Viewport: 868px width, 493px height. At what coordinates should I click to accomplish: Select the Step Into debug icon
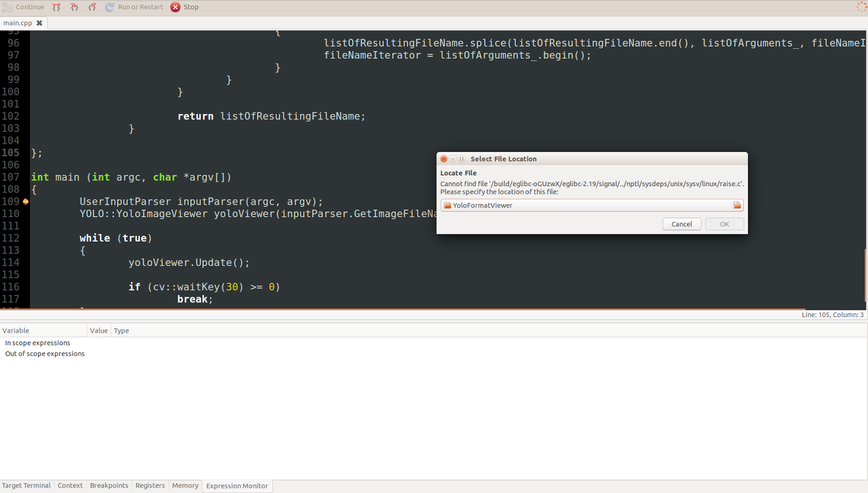click(x=74, y=7)
